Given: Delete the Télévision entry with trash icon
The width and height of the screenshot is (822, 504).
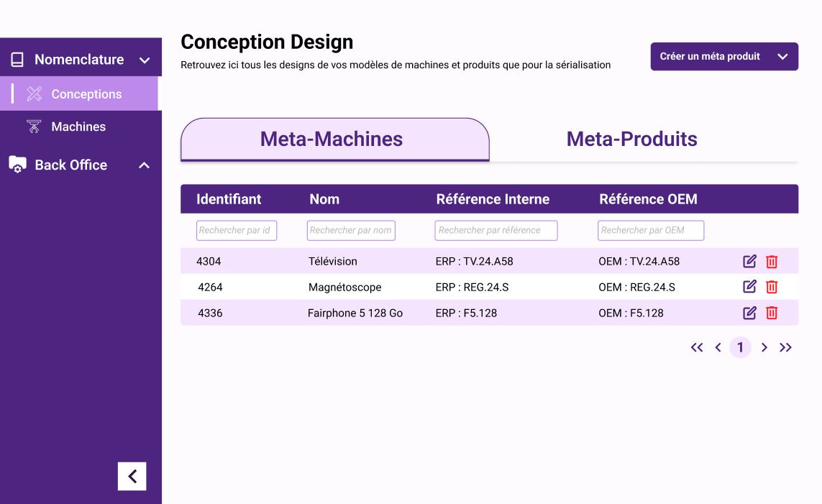Looking at the screenshot, I should point(772,262).
